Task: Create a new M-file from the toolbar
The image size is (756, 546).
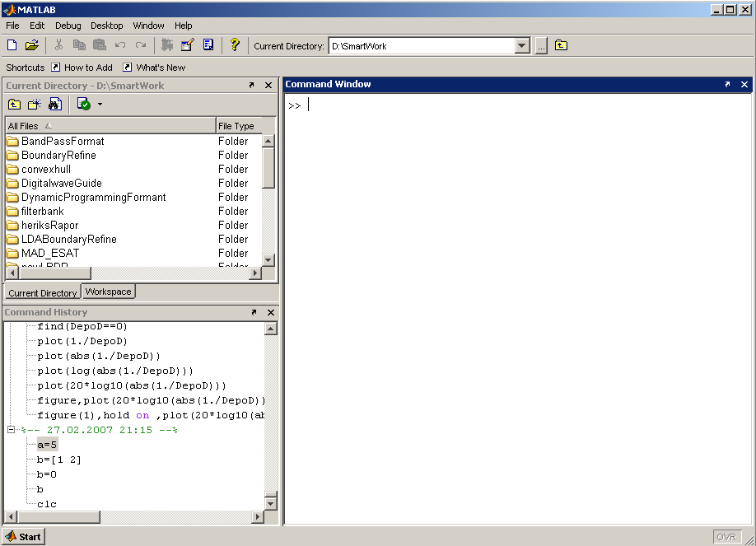Action: coord(12,45)
